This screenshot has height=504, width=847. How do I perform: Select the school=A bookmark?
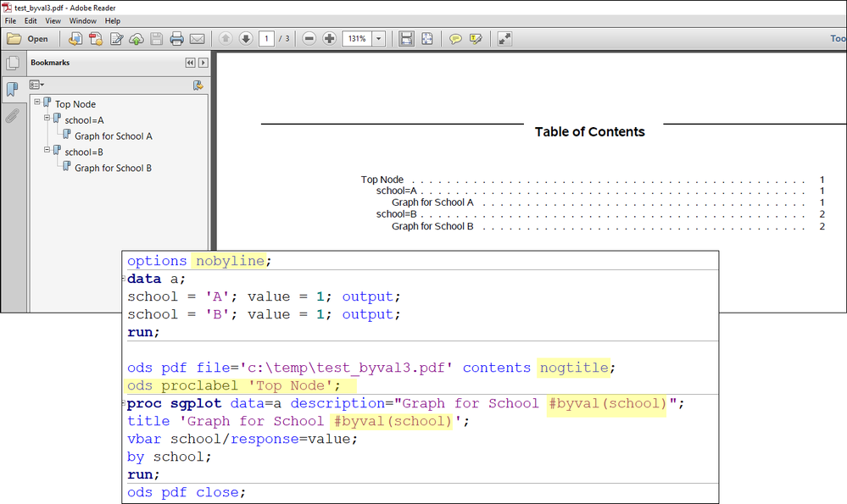(x=84, y=120)
